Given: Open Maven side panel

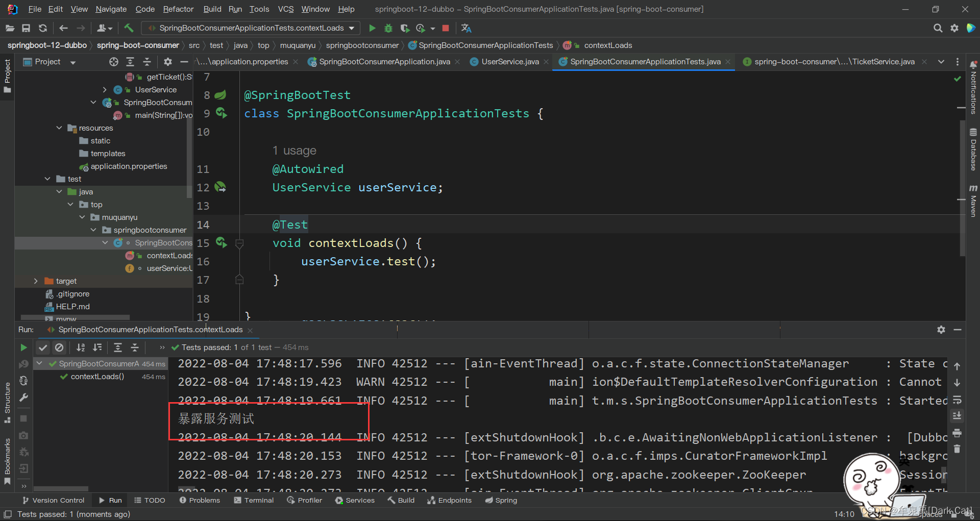Looking at the screenshot, I should pos(973,201).
